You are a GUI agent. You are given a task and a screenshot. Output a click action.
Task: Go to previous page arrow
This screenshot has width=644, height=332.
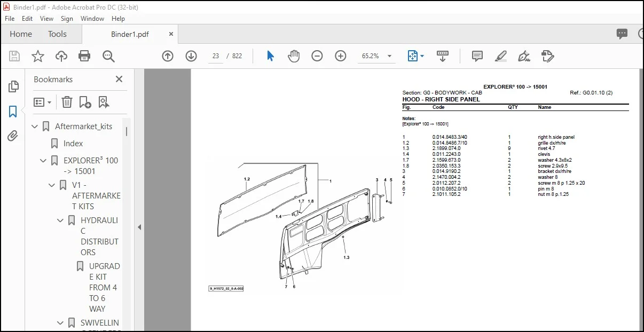[168, 56]
